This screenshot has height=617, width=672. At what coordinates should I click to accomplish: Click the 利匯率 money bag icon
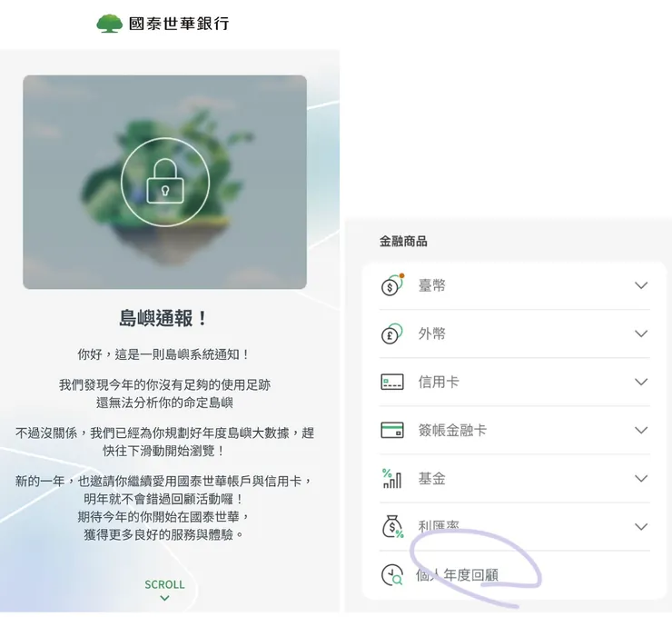[392, 526]
